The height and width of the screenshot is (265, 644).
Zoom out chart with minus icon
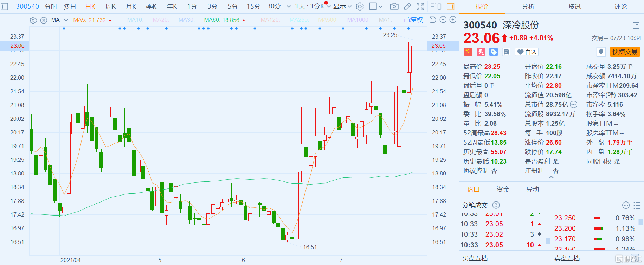443,20
